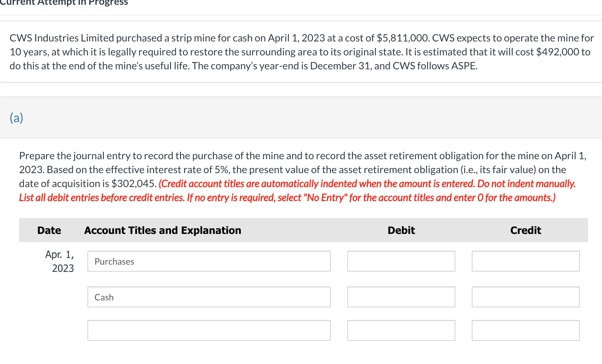Open the blank third-row account title dropdown
Image resolution: width=602 pixels, height=364 pixels.
(x=208, y=330)
